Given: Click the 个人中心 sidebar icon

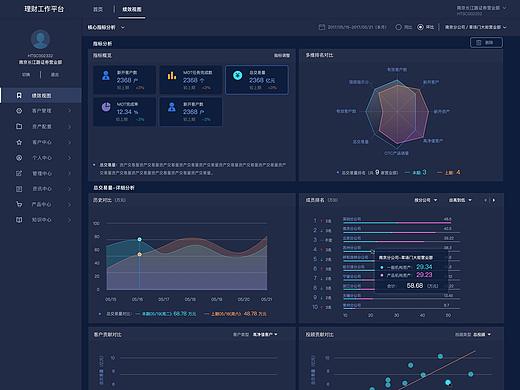Looking at the screenshot, I should coord(19,158).
